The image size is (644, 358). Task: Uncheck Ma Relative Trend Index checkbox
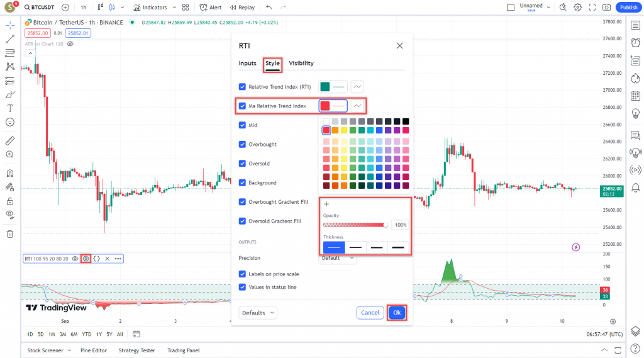coord(242,106)
